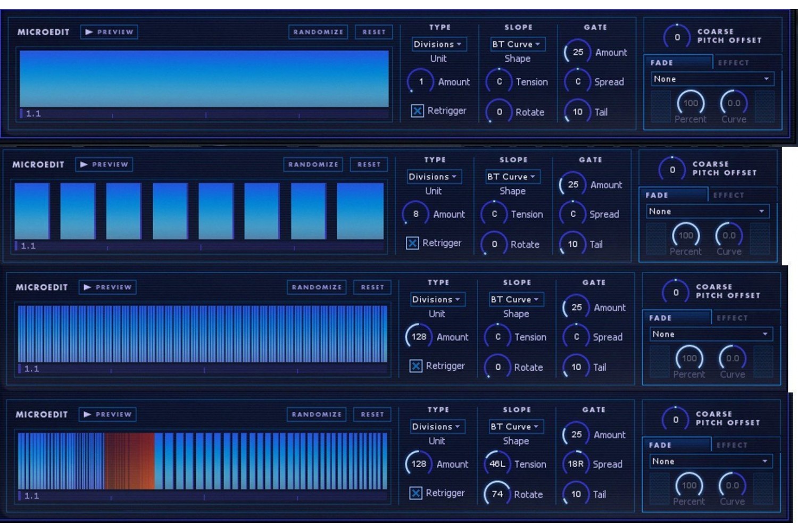Open BT Curve shape dropdown in second panel
This screenshot has height=532, width=798.
(513, 177)
